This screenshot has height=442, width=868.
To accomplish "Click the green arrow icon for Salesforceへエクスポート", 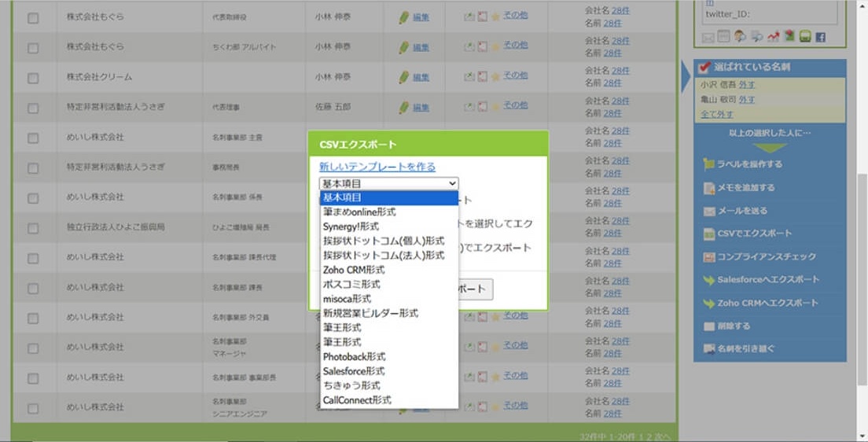I will pyautogui.click(x=708, y=280).
